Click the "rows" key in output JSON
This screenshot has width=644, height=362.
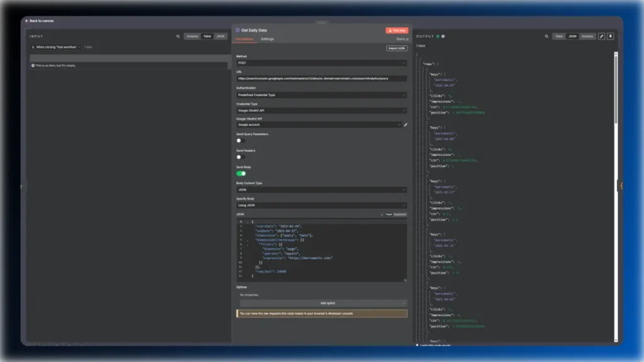pyautogui.click(x=428, y=64)
